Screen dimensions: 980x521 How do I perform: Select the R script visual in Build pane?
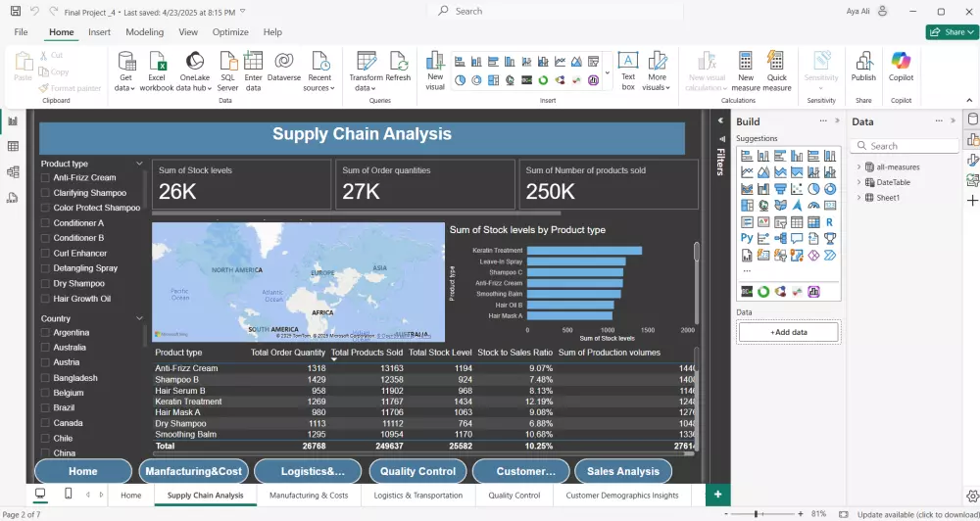[829, 221]
